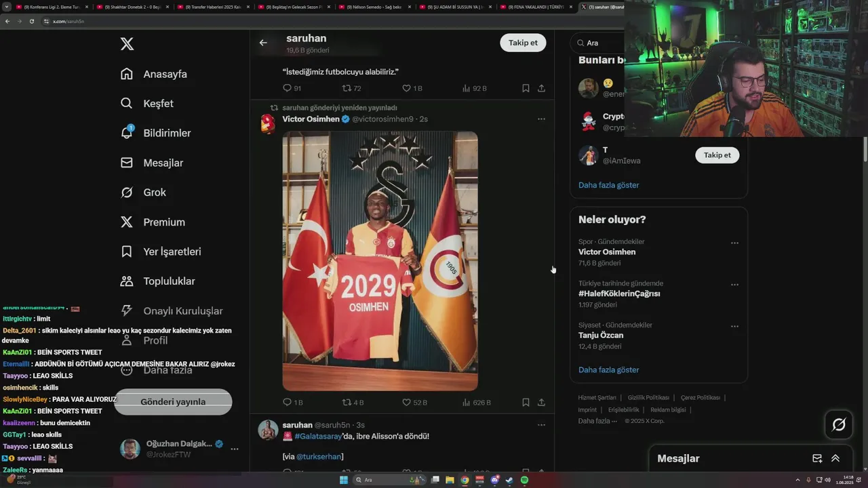Follow saruhan with Takip et button
Image resolution: width=868 pixels, height=488 pixels.
coord(523,43)
